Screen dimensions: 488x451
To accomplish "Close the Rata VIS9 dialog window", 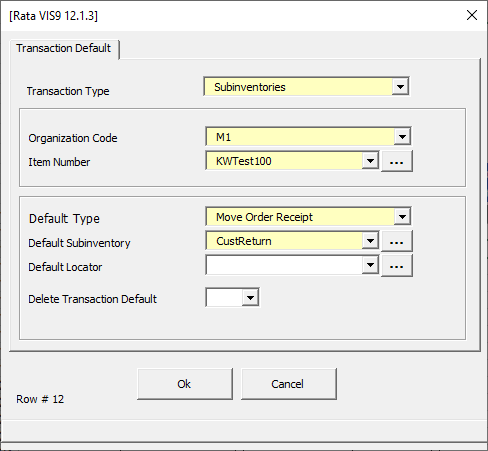I will [472, 15].
